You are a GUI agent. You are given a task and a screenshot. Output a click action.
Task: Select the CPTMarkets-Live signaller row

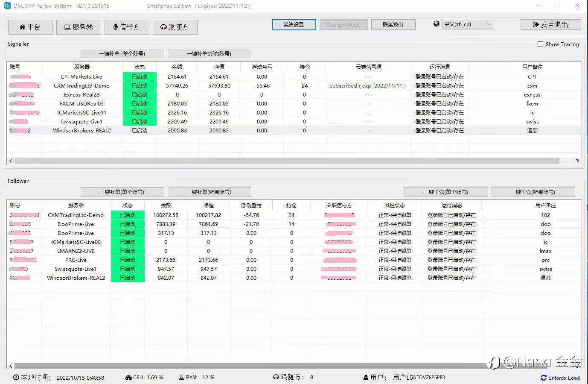(294, 77)
